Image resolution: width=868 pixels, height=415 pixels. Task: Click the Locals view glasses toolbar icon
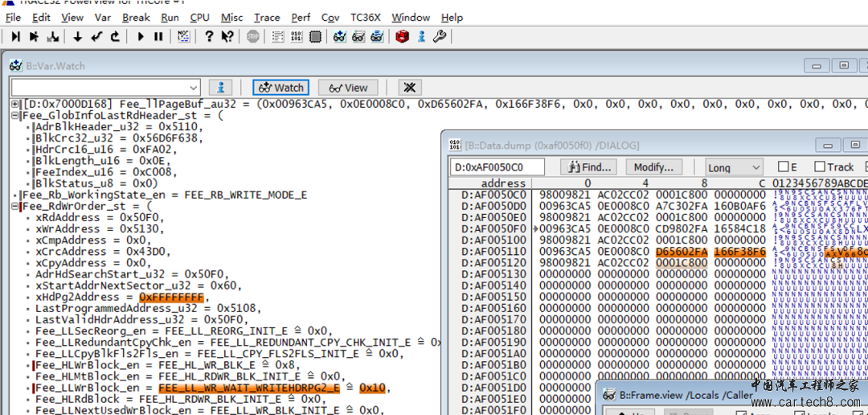[x=377, y=36]
